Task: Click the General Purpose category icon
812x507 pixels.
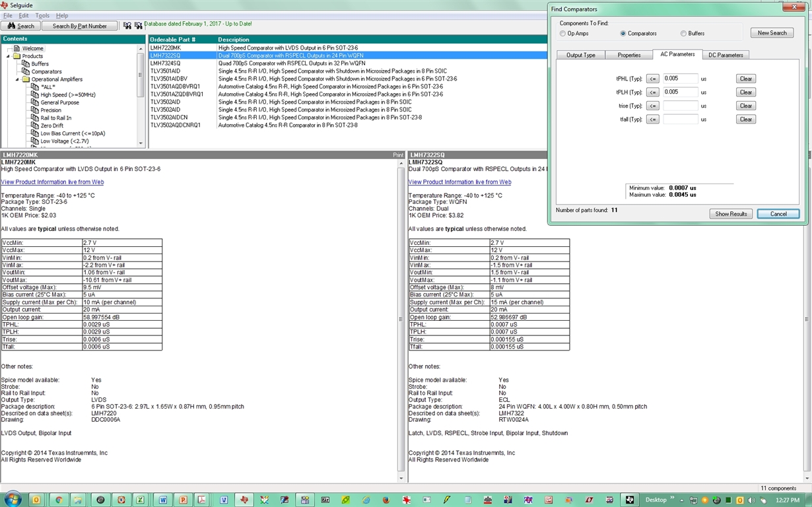Action: [x=36, y=102]
